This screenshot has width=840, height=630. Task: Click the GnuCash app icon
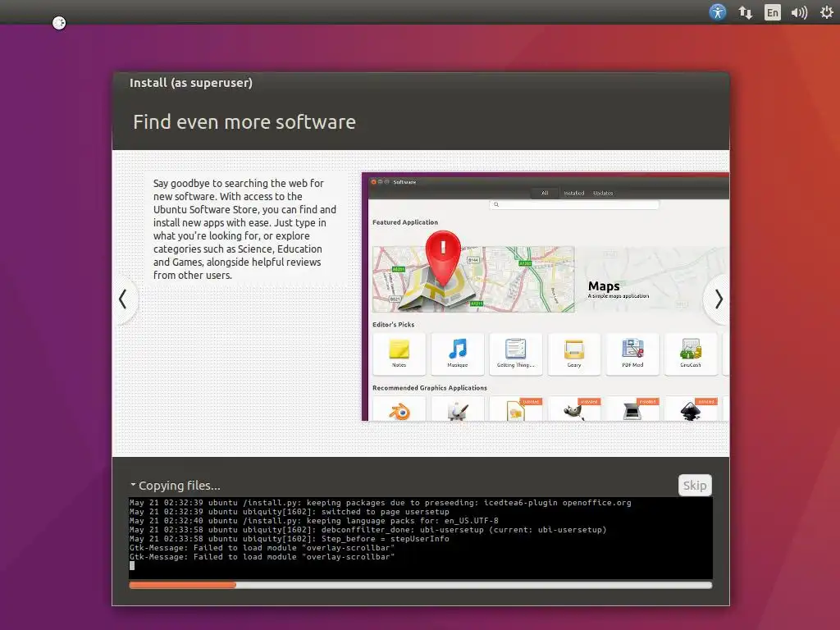691,349
